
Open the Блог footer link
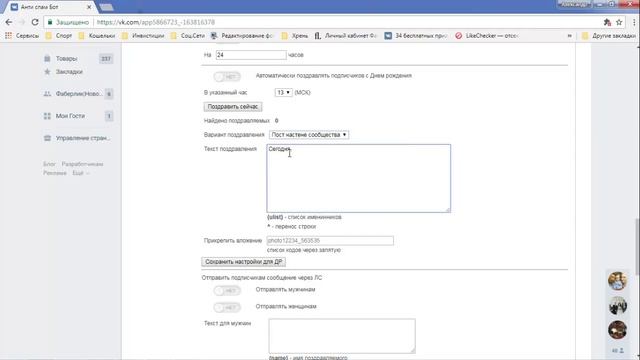tap(49, 164)
